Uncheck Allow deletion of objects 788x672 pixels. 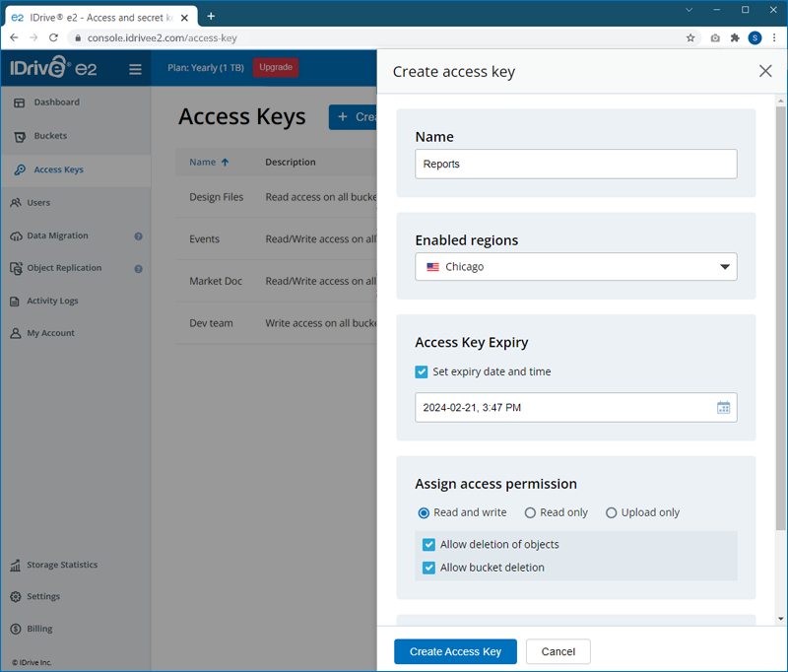click(428, 545)
